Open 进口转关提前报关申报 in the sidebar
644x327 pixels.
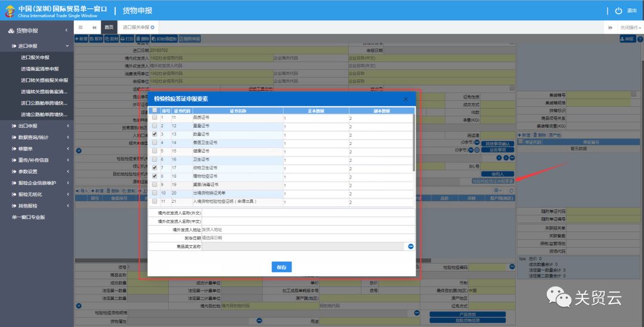(45, 81)
